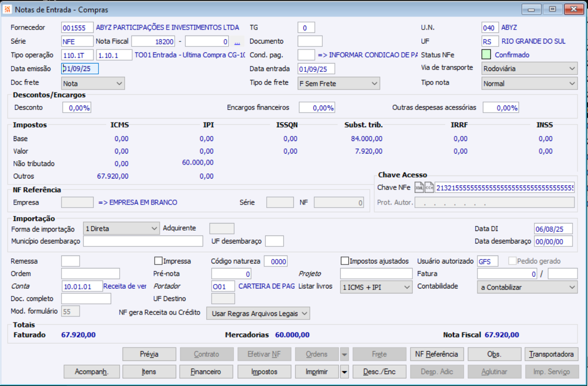Click the arrow next to the Ordens button
The width and height of the screenshot is (588, 386).
(x=344, y=354)
